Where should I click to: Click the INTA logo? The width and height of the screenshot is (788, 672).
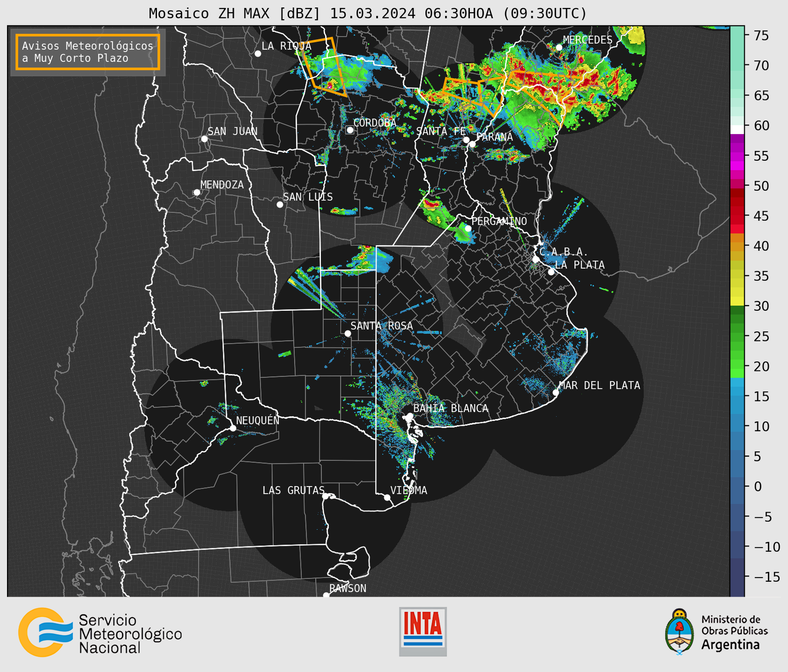point(423,631)
